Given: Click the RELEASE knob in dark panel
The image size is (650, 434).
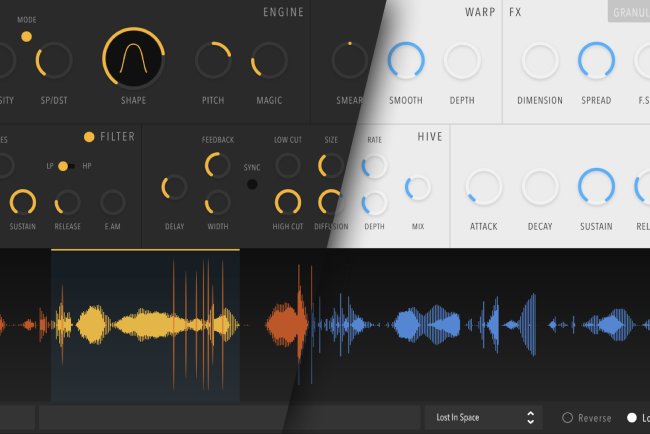Looking at the screenshot, I should [67, 203].
